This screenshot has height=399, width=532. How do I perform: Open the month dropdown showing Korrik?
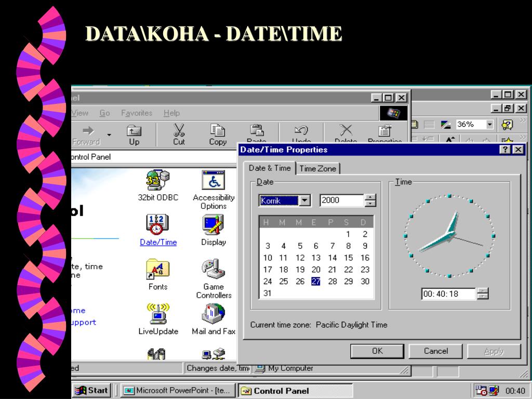[304, 201]
